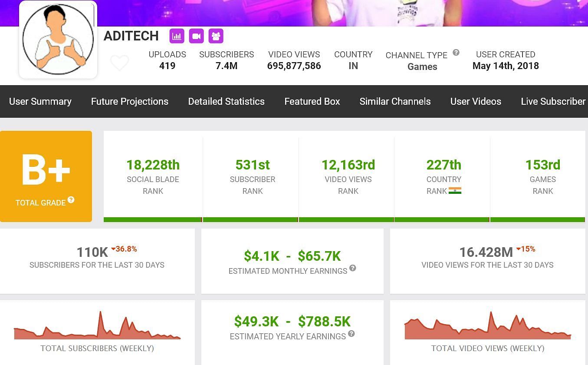
Task: Click the green bar under Games Rank
Action: coord(538,220)
